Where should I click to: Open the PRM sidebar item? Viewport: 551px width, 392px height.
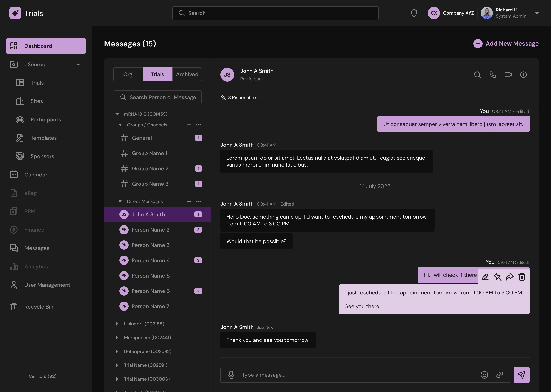(x=46, y=211)
